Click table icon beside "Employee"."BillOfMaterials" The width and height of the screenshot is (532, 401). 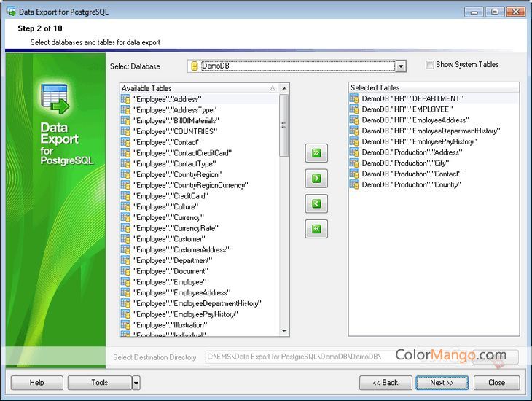[125, 120]
